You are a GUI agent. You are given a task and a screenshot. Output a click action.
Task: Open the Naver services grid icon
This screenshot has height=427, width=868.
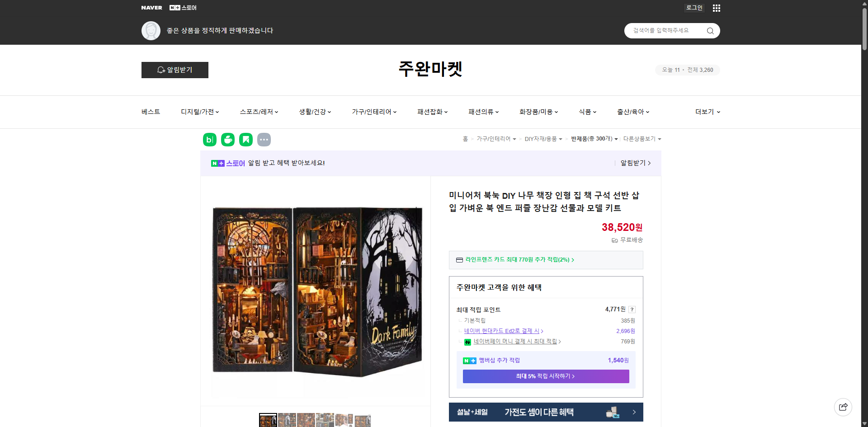click(x=716, y=8)
